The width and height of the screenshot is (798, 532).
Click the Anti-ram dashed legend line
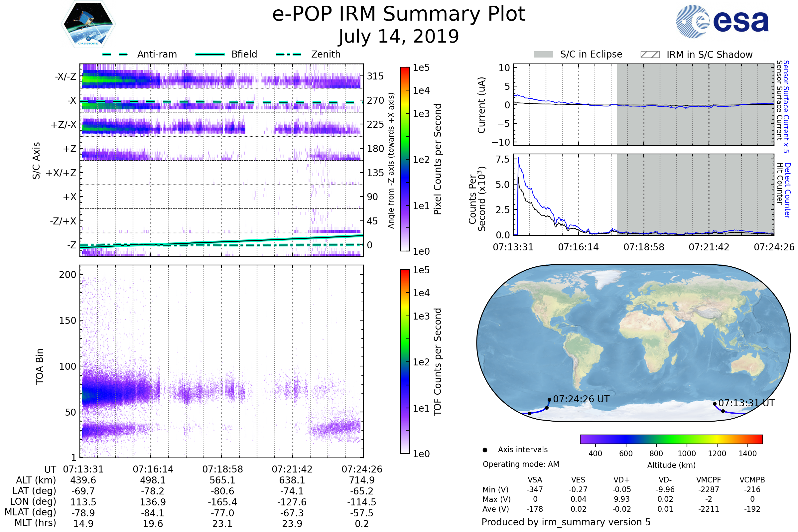[x=115, y=54]
